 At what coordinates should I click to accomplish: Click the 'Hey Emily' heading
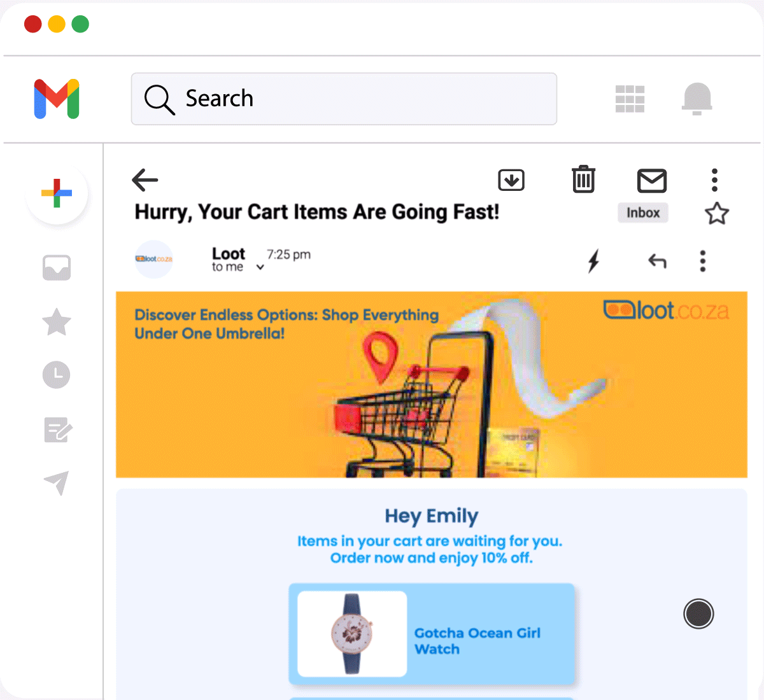431,516
